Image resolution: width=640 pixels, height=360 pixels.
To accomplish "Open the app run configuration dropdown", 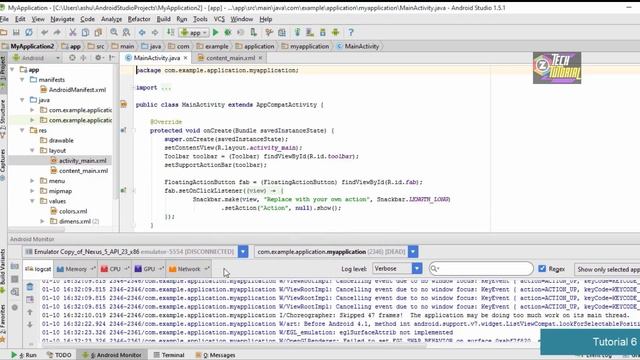I will pos(194,33).
